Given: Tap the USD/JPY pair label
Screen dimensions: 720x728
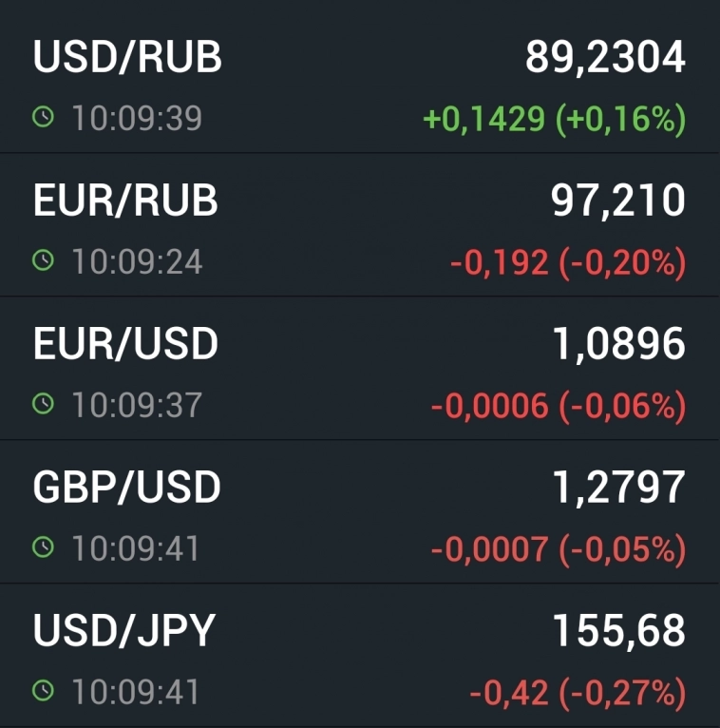Looking at the screenshot, I should click(x=124, y=631).
